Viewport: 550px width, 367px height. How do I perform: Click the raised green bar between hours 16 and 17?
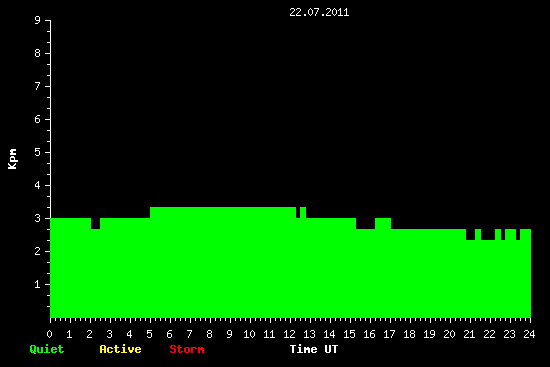click(x=383, y=223)
